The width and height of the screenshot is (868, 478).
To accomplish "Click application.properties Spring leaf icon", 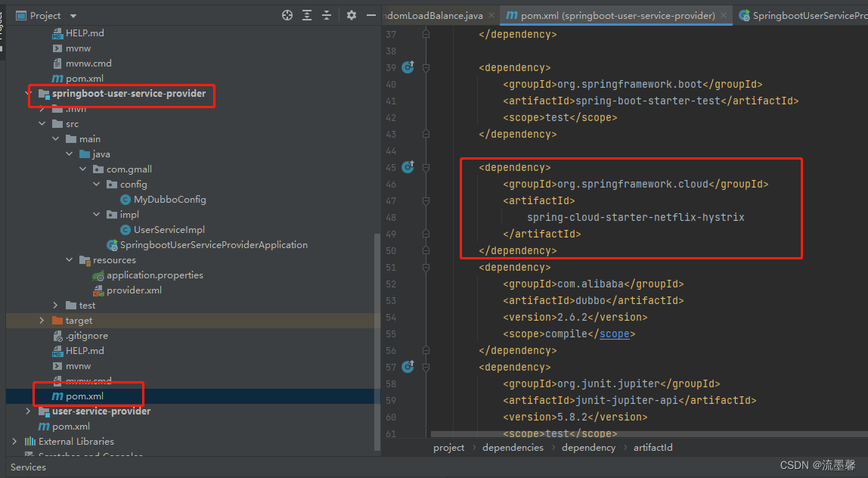I will pyautogui.click(x=98, y=275).
